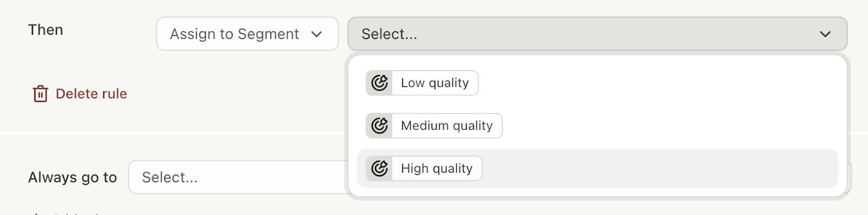This screenshot has width=868, height=215.
Task: Collapse the open segment Select... dropdown via its chevron
Action: (x=825, y=34)
